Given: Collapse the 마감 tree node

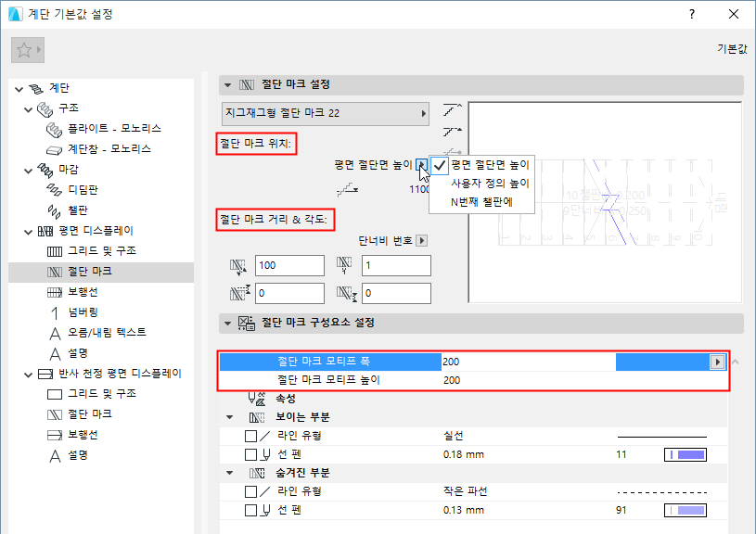Looking at the screenshot, I should [x=29, y=171].
